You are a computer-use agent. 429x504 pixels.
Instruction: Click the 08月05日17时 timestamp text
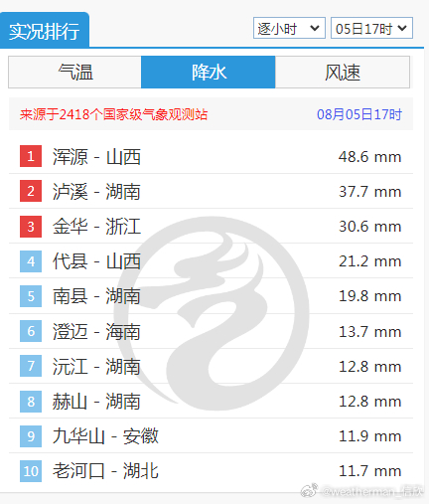(359, 114)
